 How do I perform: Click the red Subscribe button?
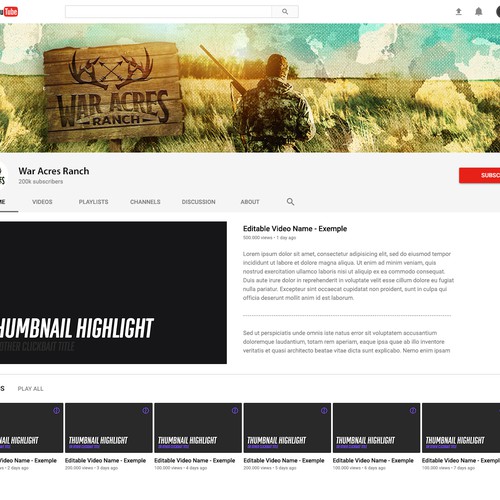(479, 175)
